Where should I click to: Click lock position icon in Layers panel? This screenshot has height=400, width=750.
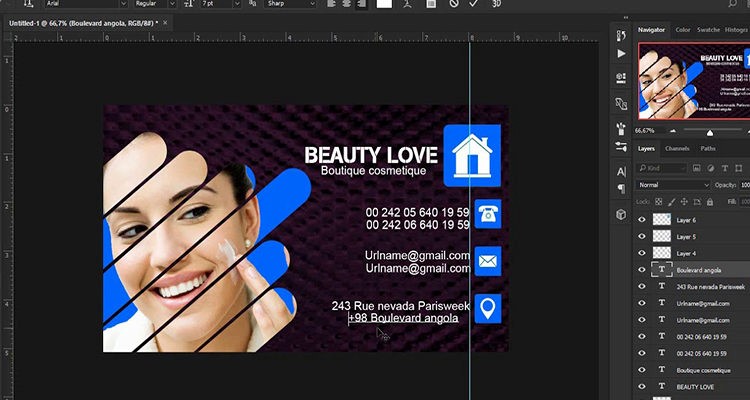pyautogui.click(x=684, y=202)
